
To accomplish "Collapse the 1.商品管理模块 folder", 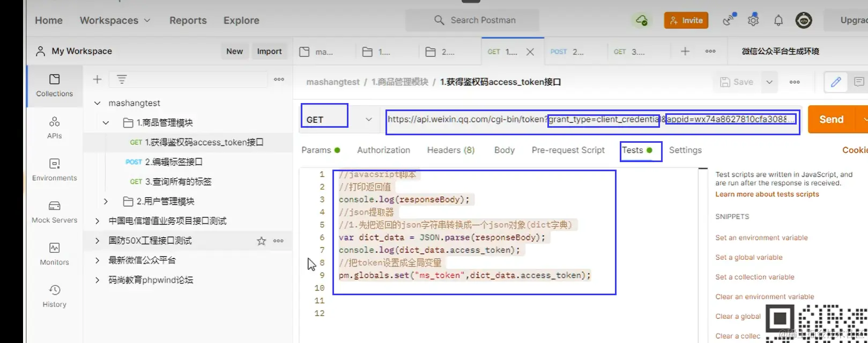I will (x=106, y=123).
